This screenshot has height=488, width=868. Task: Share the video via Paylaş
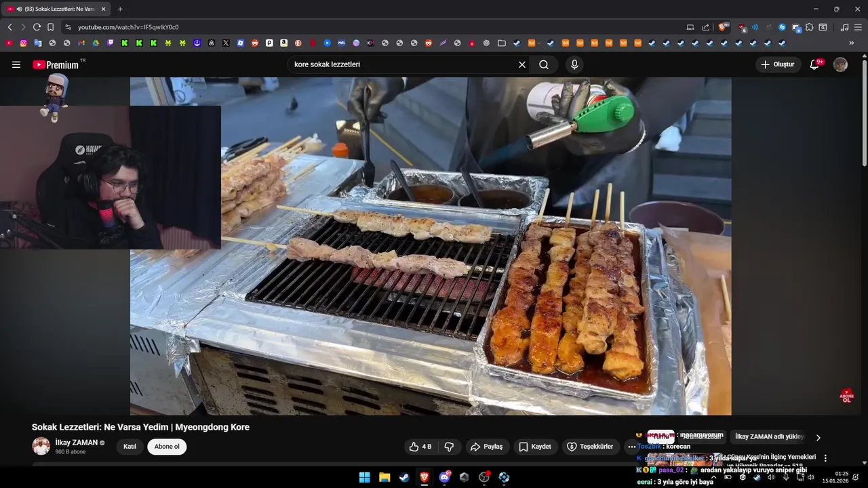tap(487, 447)
